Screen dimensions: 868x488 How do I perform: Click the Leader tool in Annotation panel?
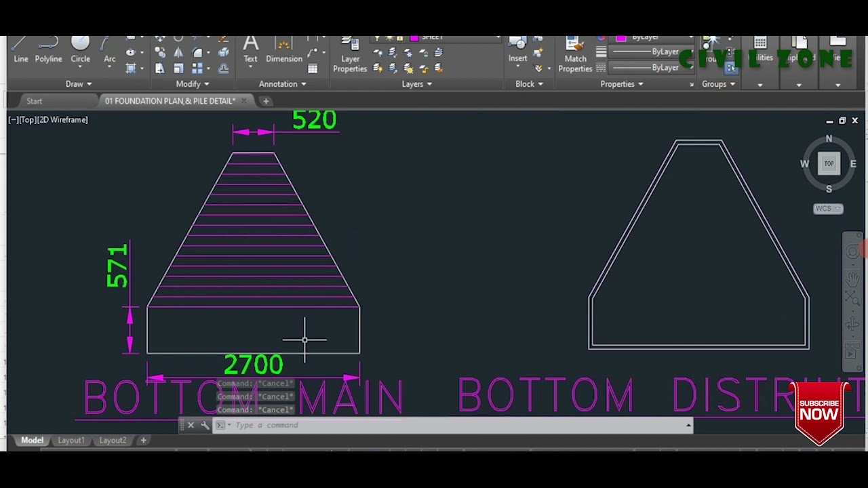pos(313,52)
